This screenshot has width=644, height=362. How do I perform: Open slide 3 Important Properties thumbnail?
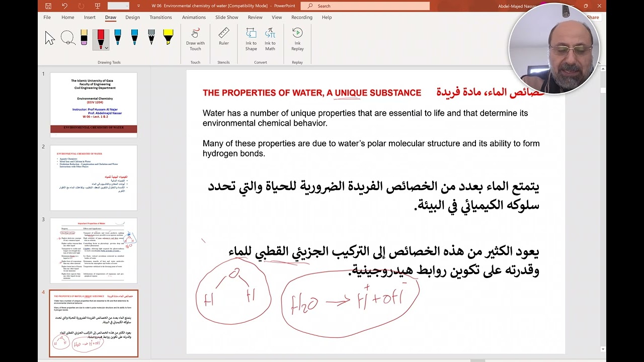click(94, 251)
